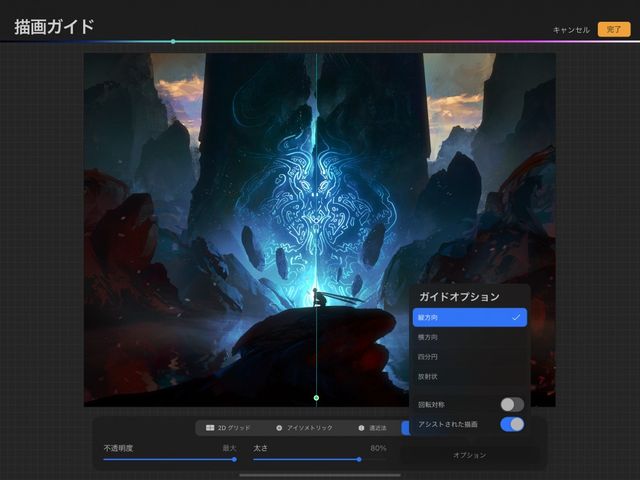Click the checkmark on 縦方向 row

coord(516,317)
